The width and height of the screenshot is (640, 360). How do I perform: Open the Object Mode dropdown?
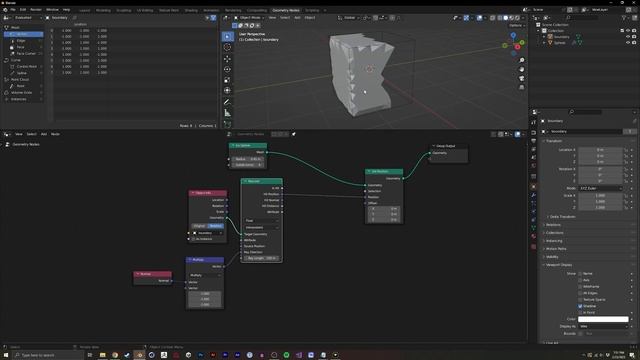click(250, 18)
